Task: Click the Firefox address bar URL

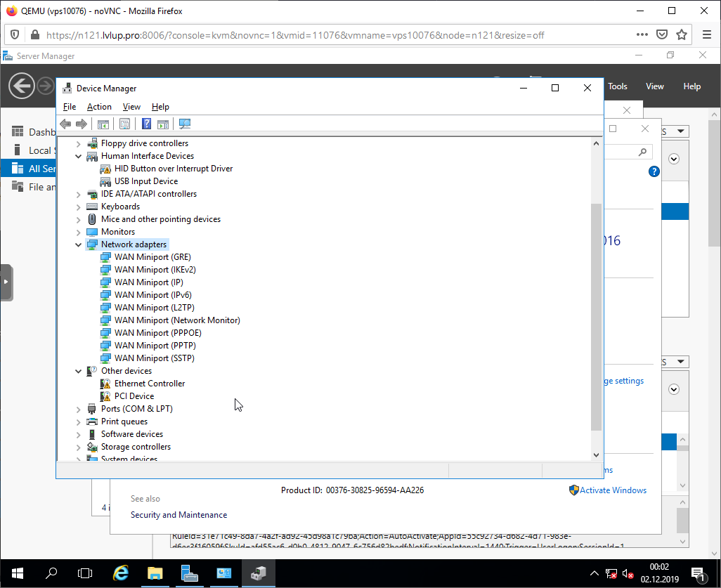Action: tap(295, 35)
